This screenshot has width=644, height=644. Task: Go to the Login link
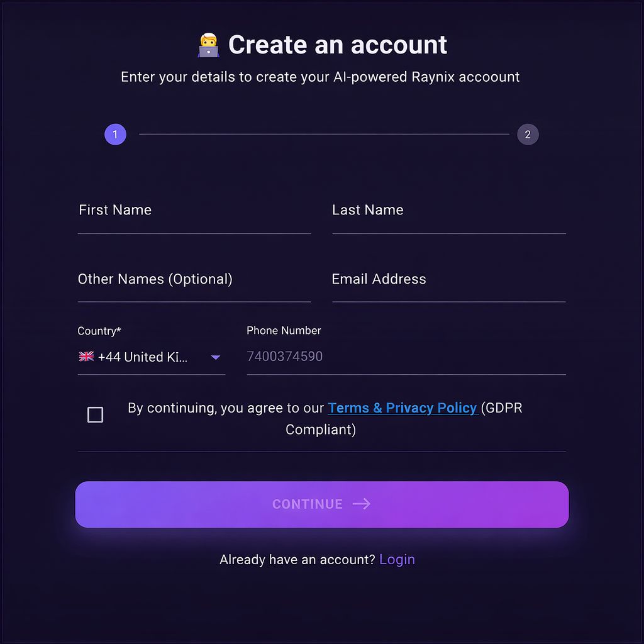pyautogui.click(x=397, y=559)
